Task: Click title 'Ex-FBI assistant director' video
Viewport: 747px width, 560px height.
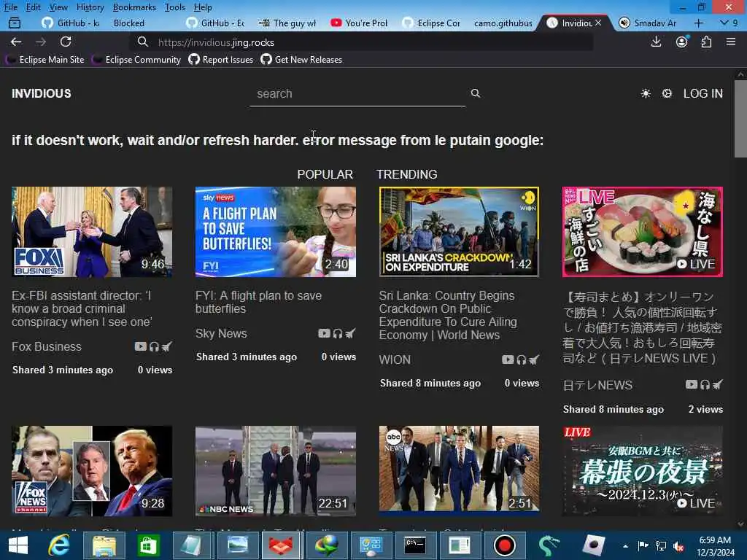Action: tap(82, 308)
